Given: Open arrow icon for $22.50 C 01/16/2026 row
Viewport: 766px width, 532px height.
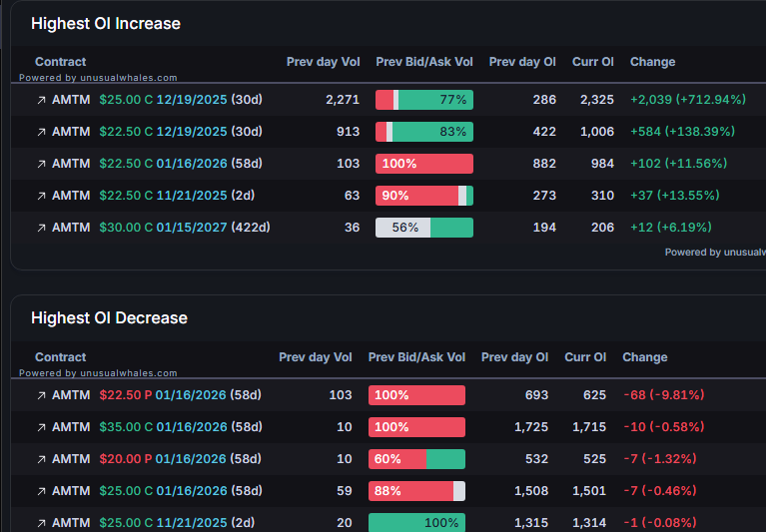Looking at the screenshot, I should 42,164.
